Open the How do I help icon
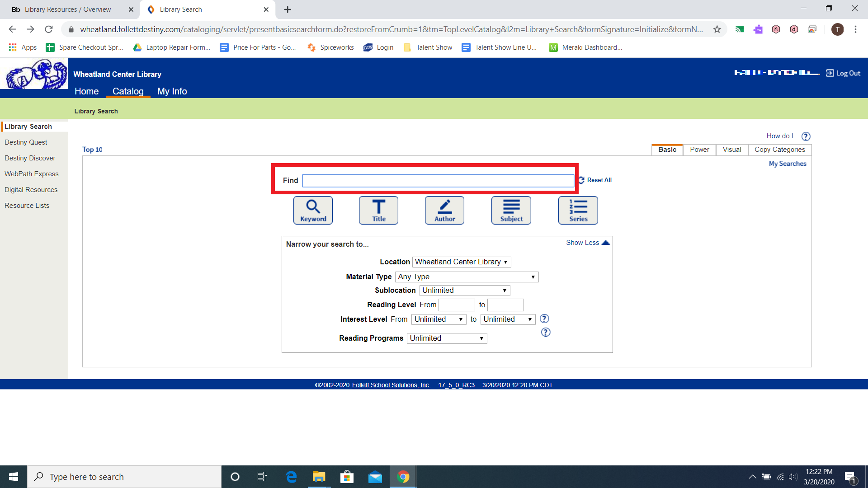This screenshot has height=488, width=868. click(x=806, y=136)
